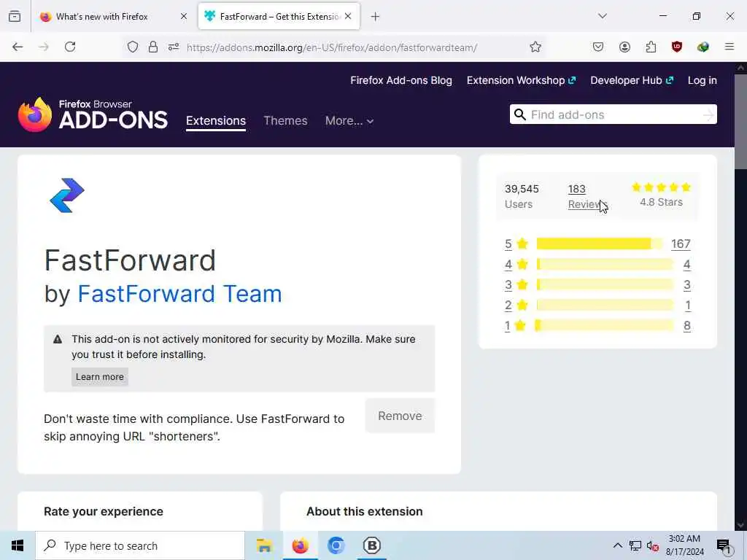Open a new tab with the plus icon
This screenshot has height=560, width=747.
click(x=376, y=17)
